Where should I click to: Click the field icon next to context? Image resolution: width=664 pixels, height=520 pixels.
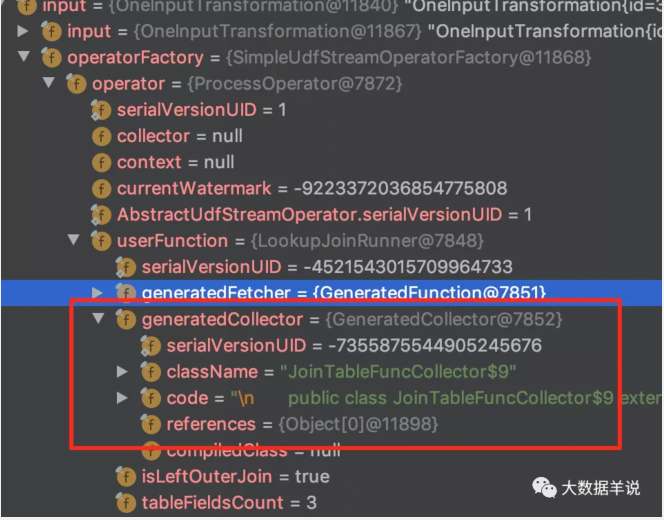(x=101, y=162)
